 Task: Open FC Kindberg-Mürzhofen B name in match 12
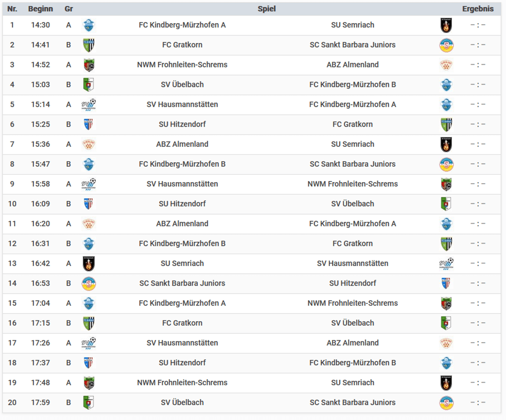[182, 243]
